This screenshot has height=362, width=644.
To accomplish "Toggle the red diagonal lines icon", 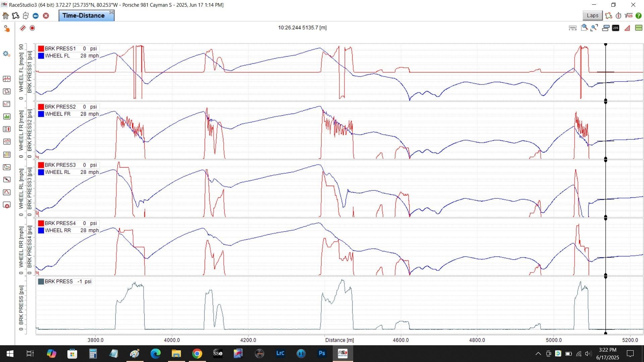I will pos(22,28).
